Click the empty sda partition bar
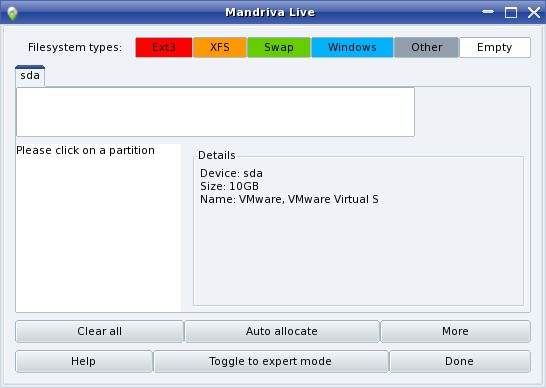 click(x=215, y=112)
